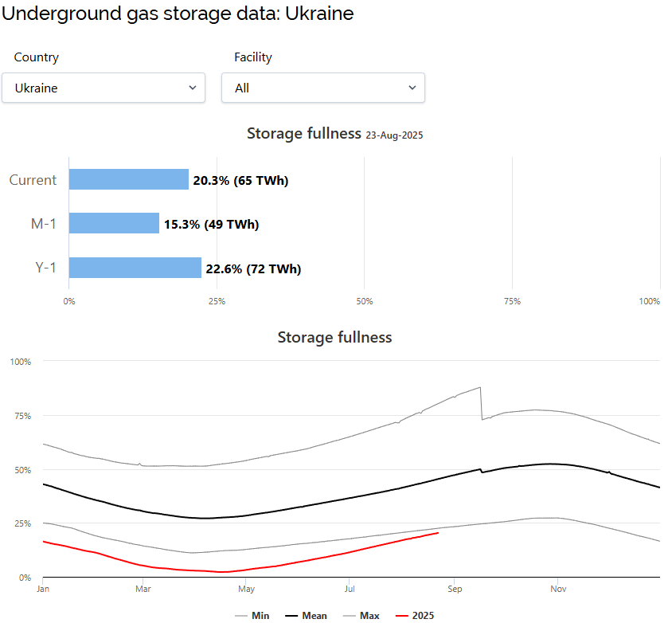Click the Sep label on the line chart axis
The height and width of the screenshot is (623, 672).
coord(453,590)
